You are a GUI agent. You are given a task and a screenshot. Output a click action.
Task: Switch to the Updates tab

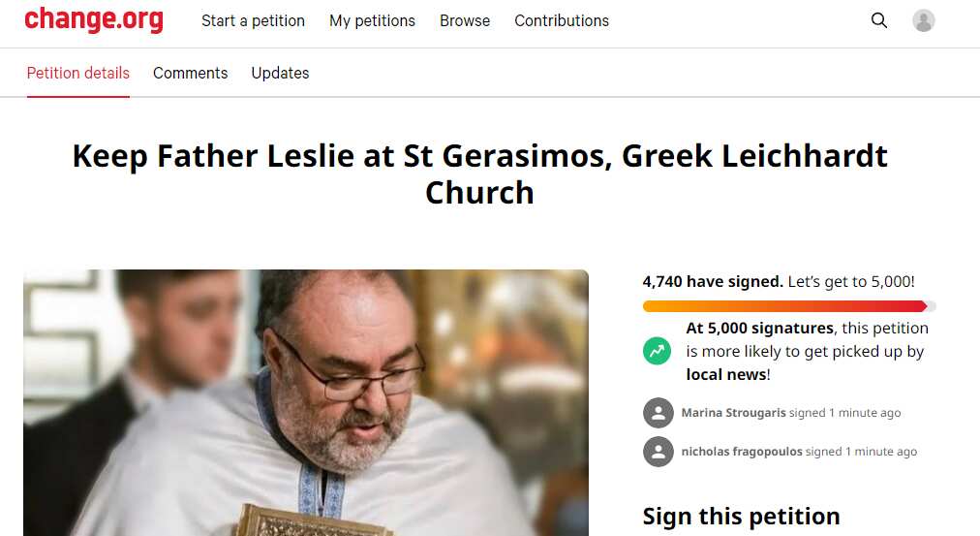(280, 73)
